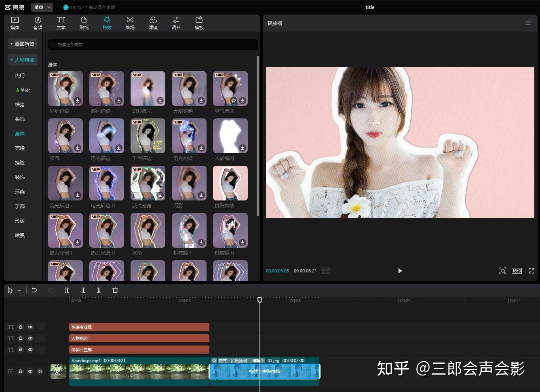Select the 拼贴抽帧 effect thumbnail
The height and width of the screenshot is (392, 540).
tap(230, 183)
